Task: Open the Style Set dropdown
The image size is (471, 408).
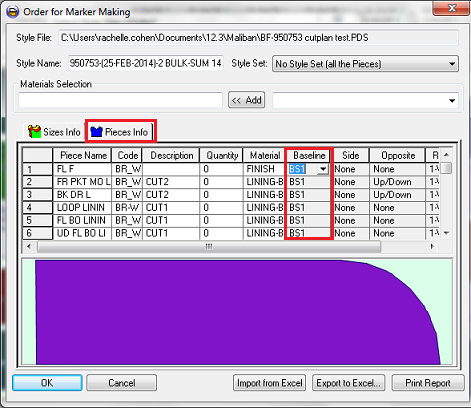Action: click(452, 64)
